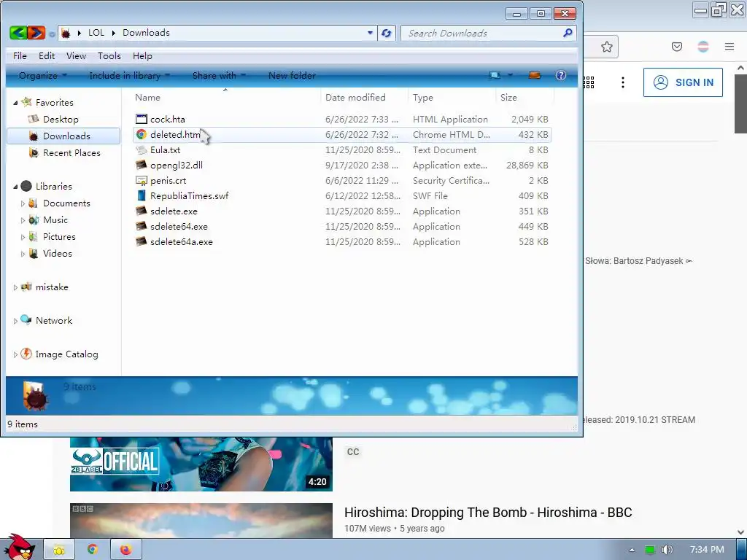This screenshot has height=560, width=747.
Task: Expand the Music library
Action: click(23, 220)
